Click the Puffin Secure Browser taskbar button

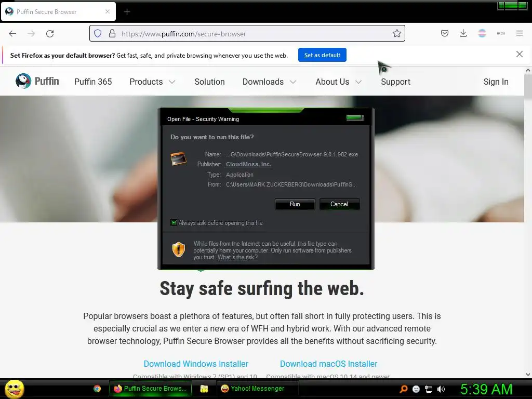(x=150, y=389)
